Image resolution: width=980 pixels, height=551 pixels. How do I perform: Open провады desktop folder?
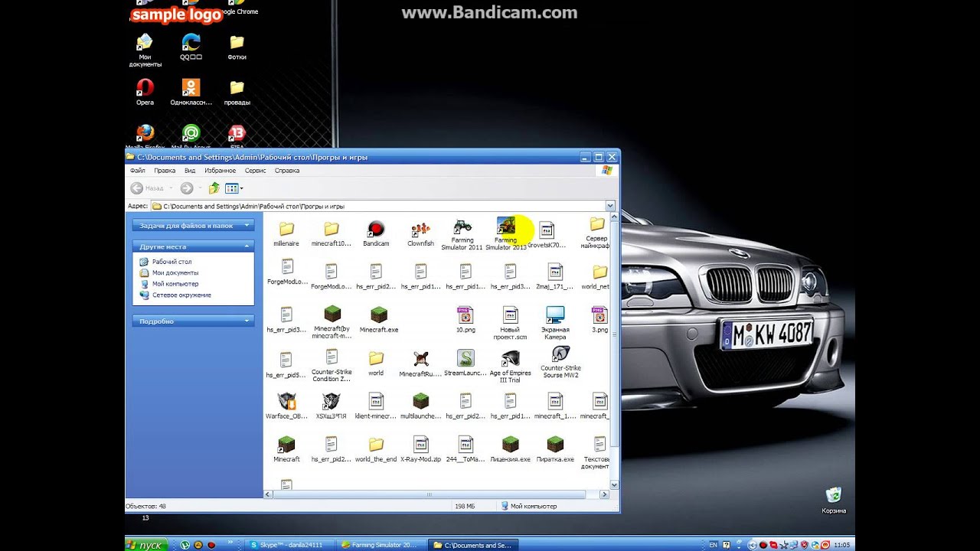coord(237,92)
